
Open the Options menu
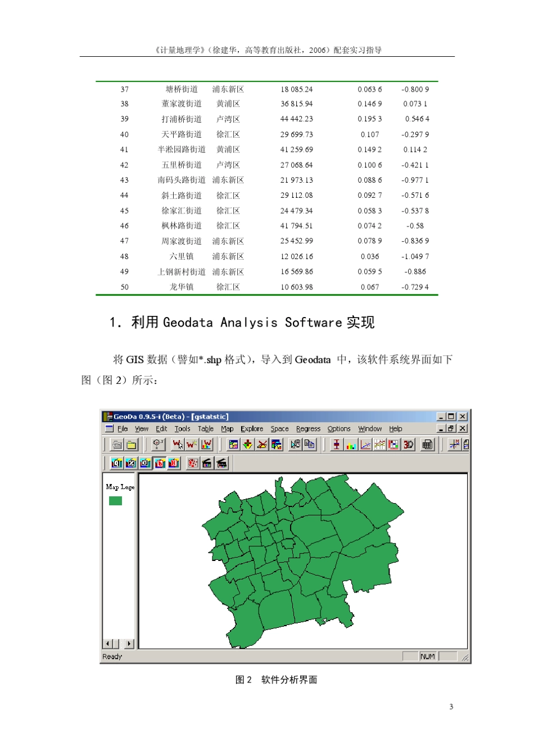click(339, 429)
